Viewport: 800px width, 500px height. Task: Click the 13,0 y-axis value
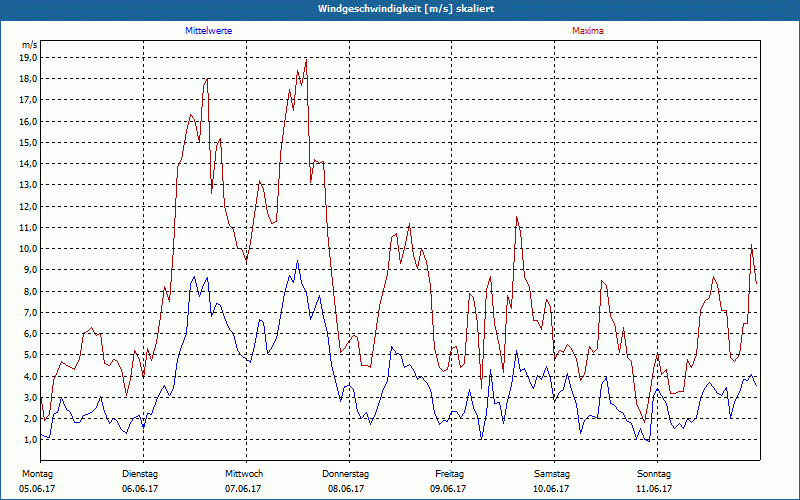click(29, 185)
